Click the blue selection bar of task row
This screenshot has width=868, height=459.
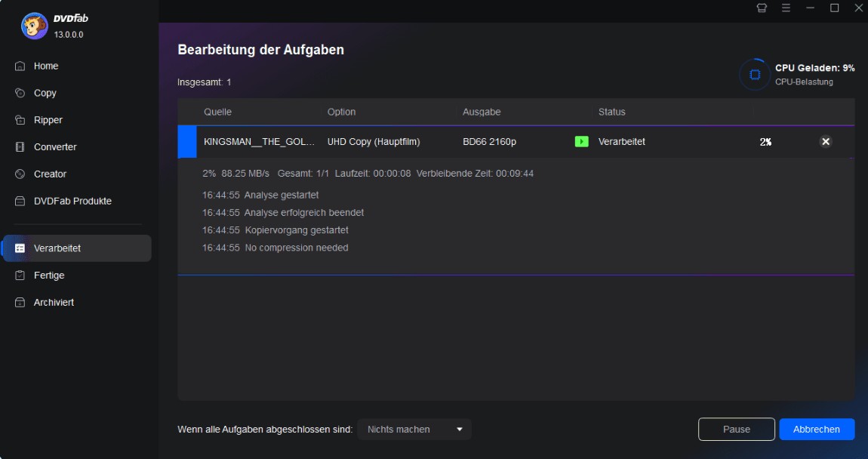pyautogui.click(x=187, y=142)
